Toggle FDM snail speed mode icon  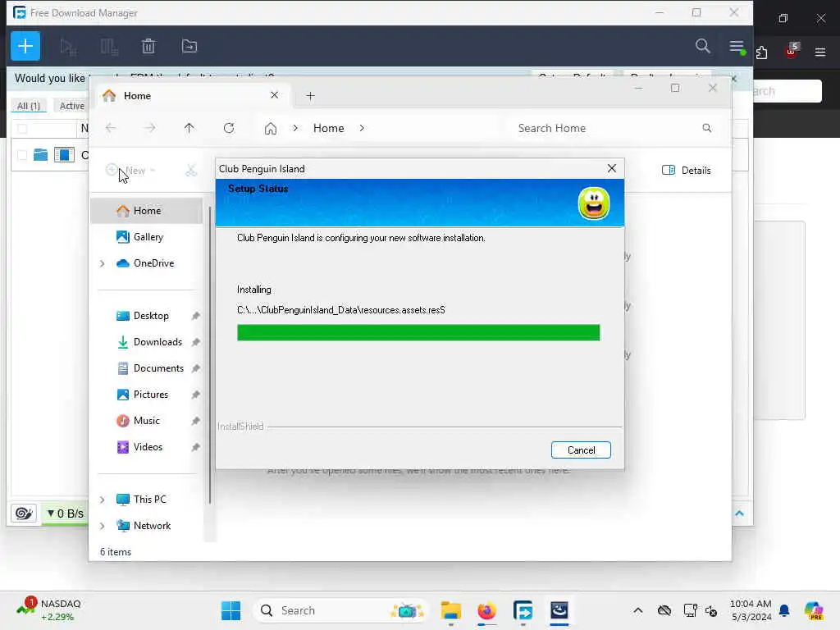click(23, 514)
